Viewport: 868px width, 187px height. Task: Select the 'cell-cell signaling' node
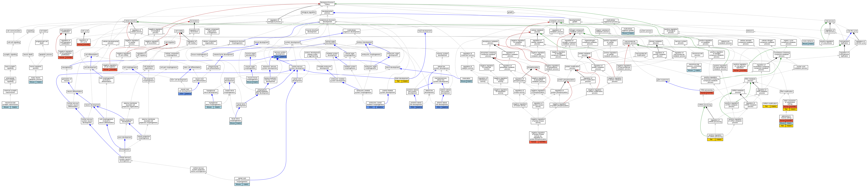[14, 42]
